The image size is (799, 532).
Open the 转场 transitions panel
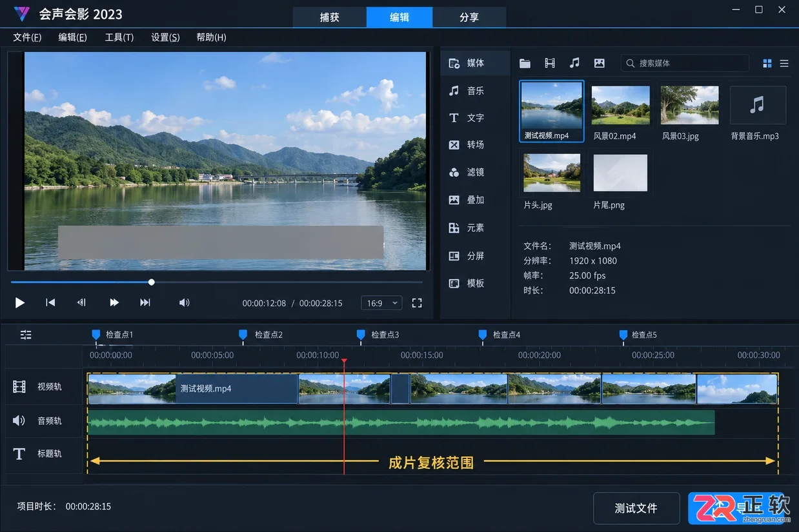[476, 145]
